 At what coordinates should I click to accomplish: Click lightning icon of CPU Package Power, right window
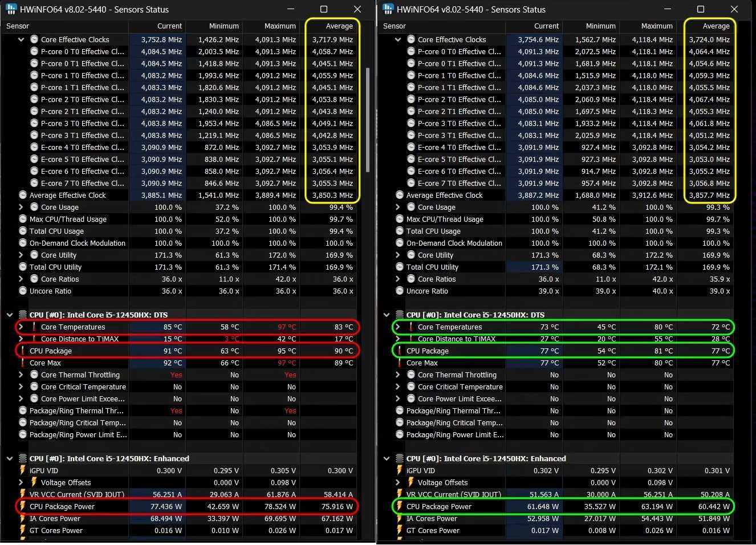400,506
